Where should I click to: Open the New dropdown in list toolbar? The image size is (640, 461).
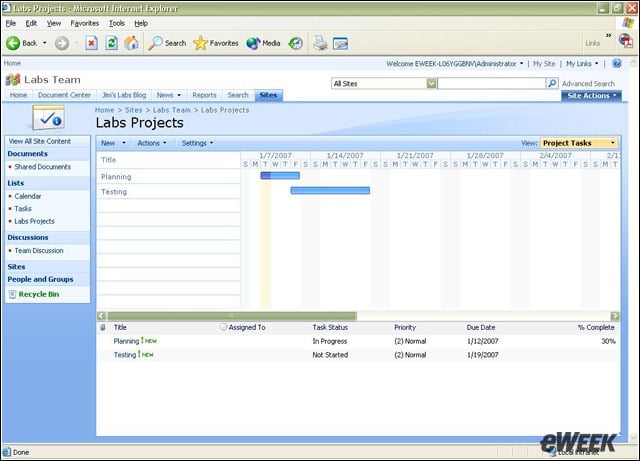click(113, 143)
